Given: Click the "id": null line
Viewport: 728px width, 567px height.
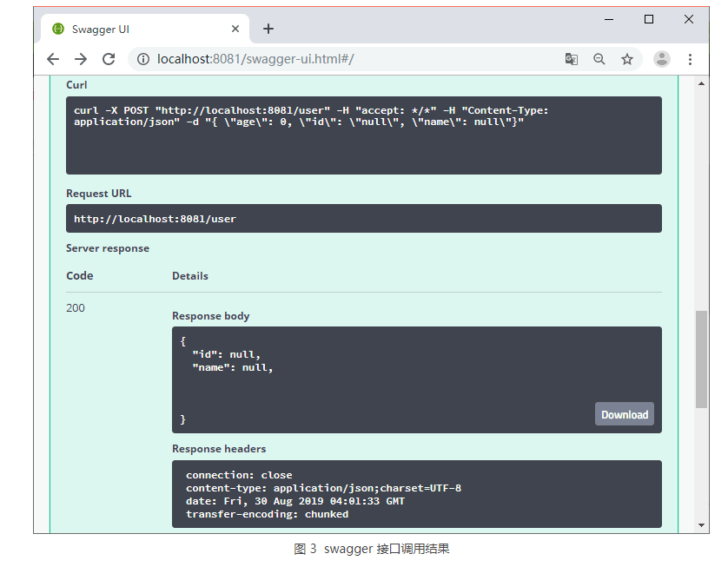Looking at the screenshot, I should point(226,354).
